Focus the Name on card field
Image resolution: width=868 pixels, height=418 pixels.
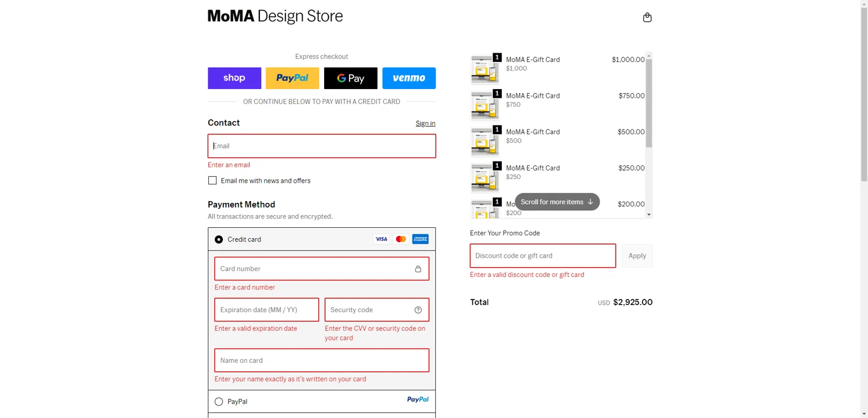pos(322,360)
